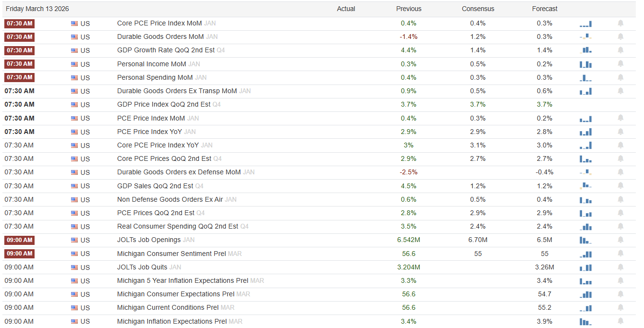
Task: Open the mini chart for Real Consumer Spending QoQ
Action: (x=586, y=227)
